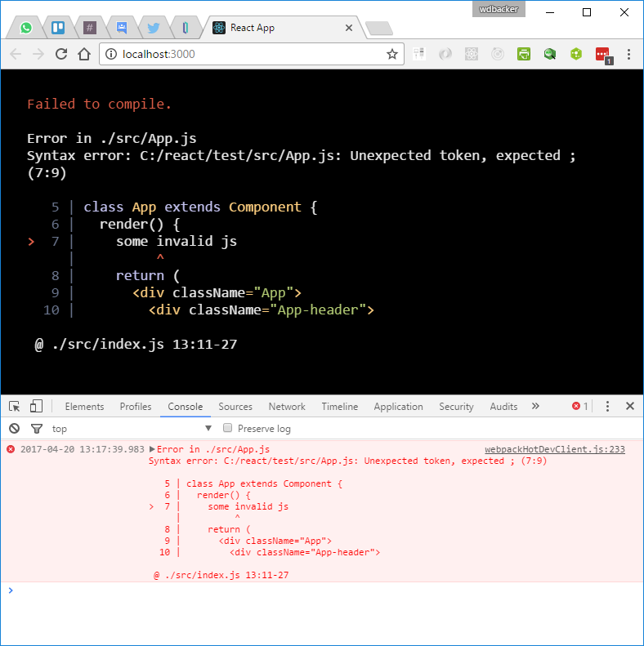Image resolution: width=644 pixels, height=646 pixels.
Task: Reload the localhost page
Action: point(61,54)
